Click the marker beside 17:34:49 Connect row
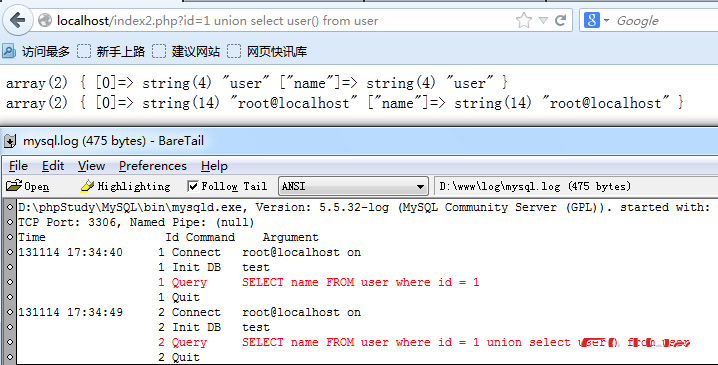Viewport: 718px width, 365px height. [10, 312]
